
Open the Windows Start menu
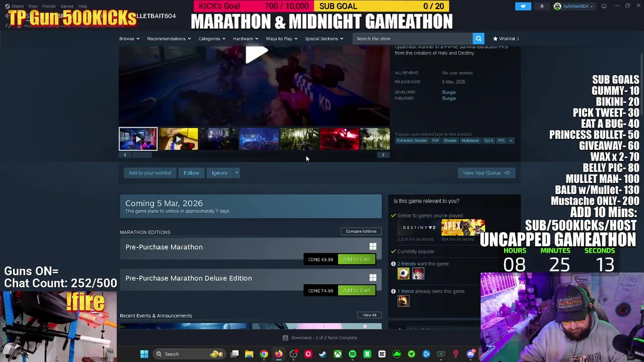click(x=144, y=354)
